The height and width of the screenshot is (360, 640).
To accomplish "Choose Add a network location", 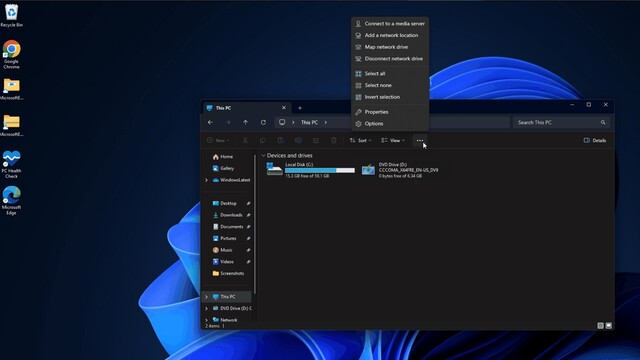I will 390,36.
